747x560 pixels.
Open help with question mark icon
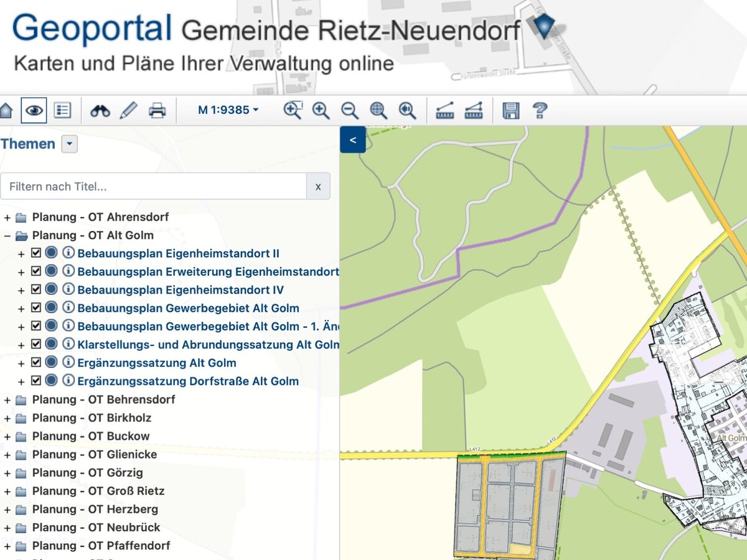tap(540, 111)
